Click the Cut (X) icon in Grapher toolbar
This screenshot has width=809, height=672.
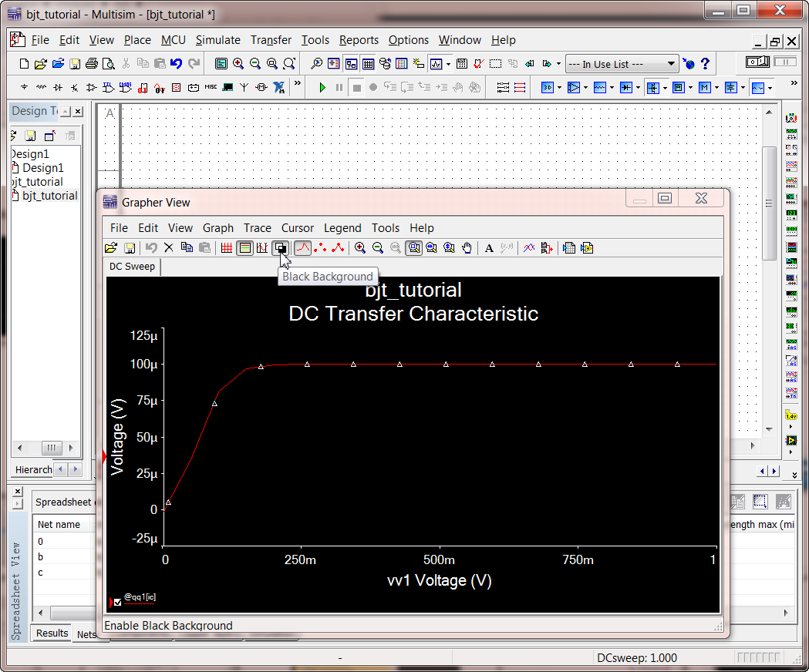pos(169,248)
